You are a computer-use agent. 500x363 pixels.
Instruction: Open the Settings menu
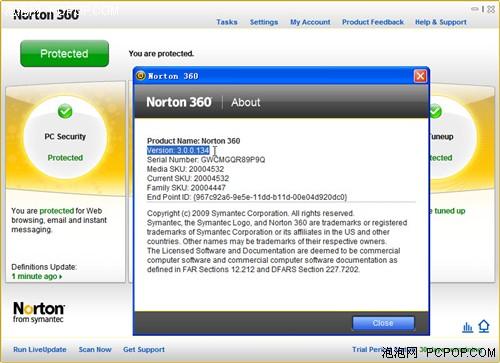click(264, 22)
